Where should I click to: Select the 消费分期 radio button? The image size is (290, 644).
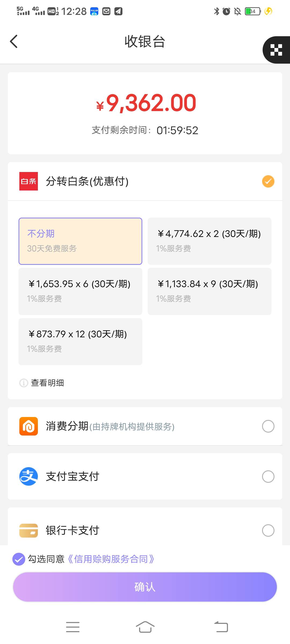click(268, 426)
